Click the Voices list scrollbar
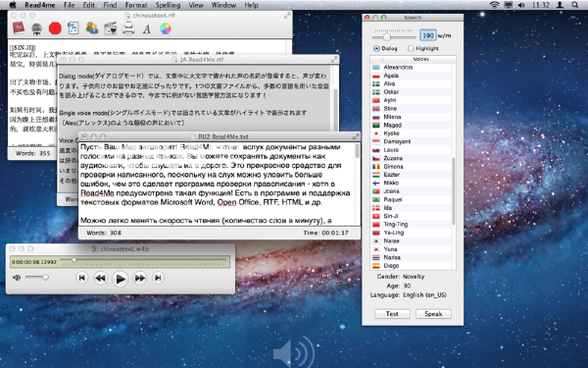The height and width of the screenshot is (368, 588). (x=454, y=190)
